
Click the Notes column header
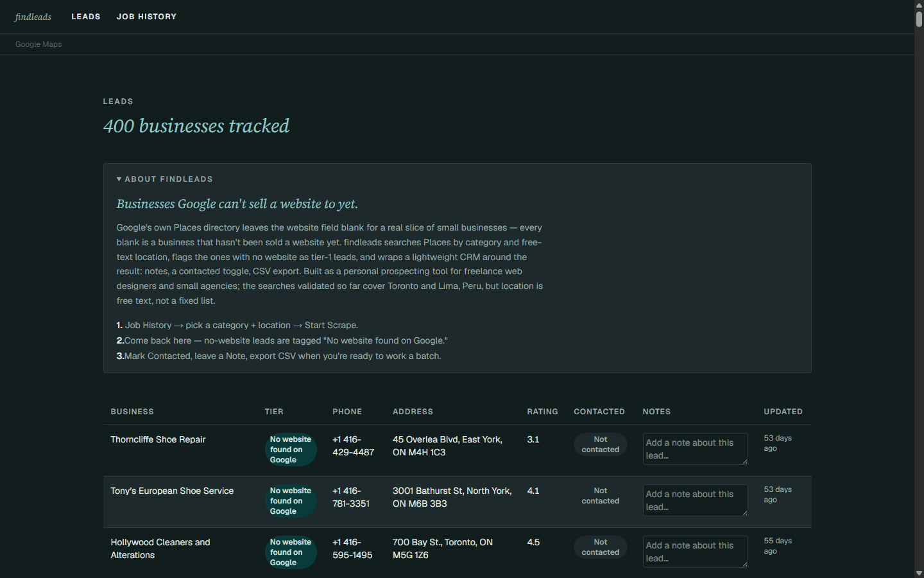656,412
